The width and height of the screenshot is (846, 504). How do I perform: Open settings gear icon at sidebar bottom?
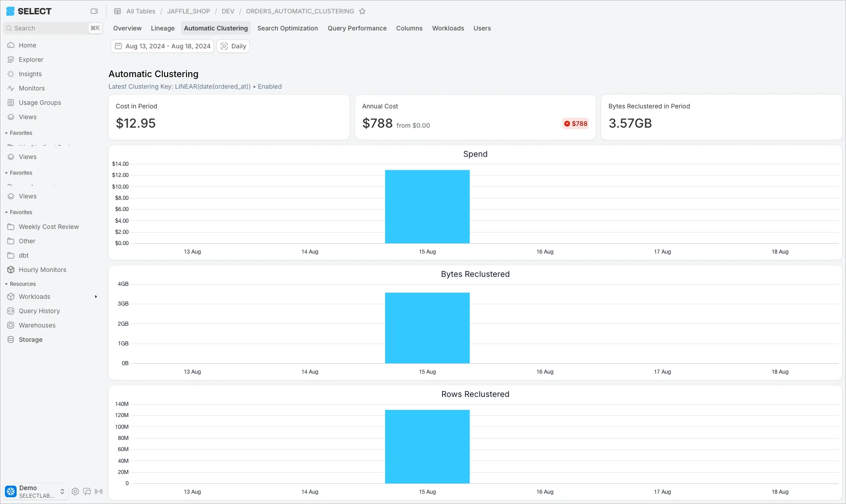[75, 491]
